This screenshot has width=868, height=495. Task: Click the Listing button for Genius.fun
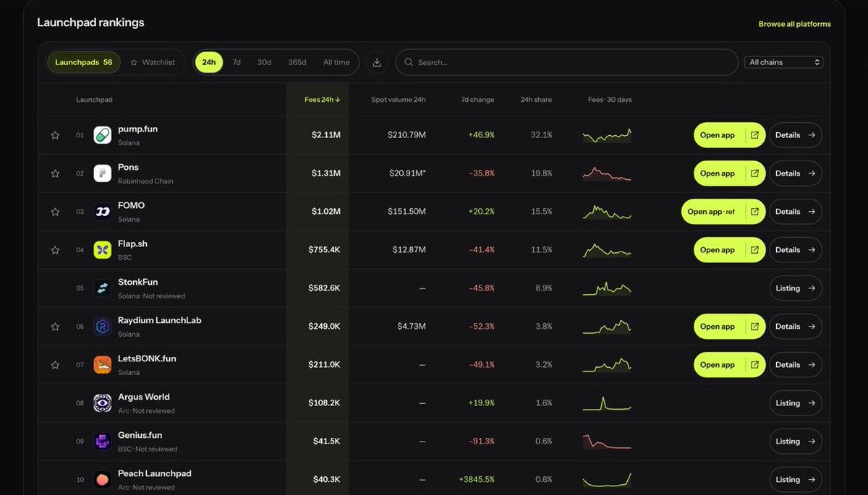[x=796, y=442]
